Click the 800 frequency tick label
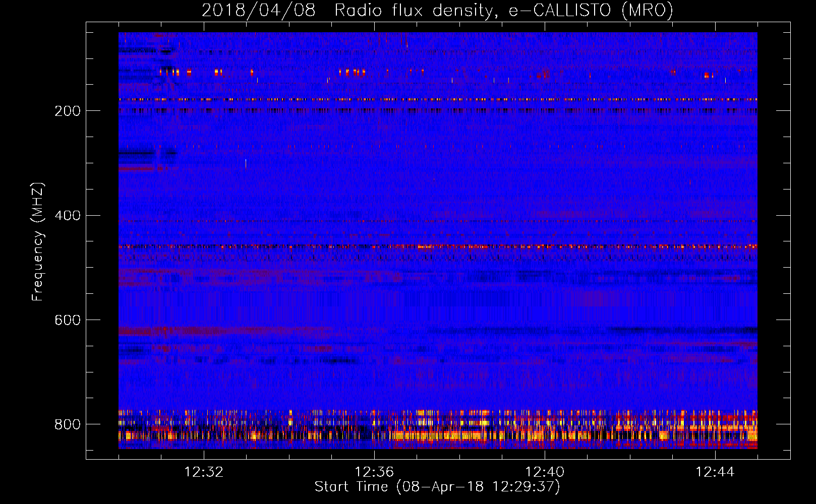The height and width of the screenshot is (504, 816). coord(68,424)
